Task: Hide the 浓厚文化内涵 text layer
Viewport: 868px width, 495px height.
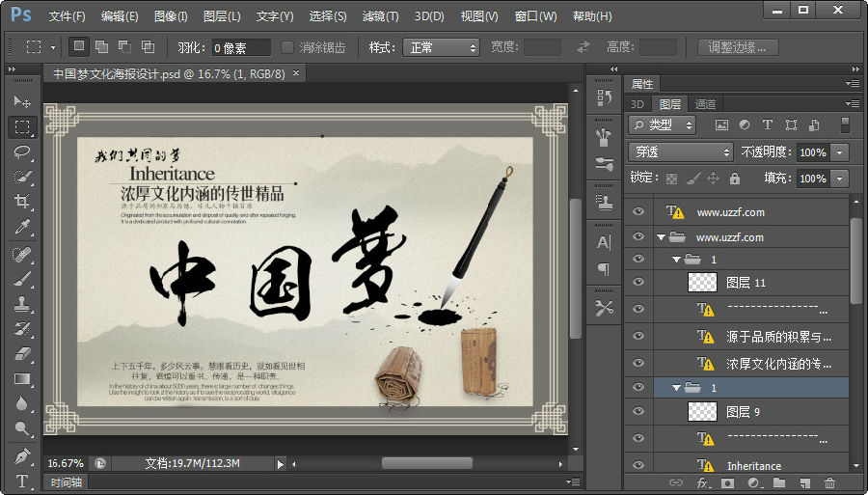Action: [x=638, y=363]
